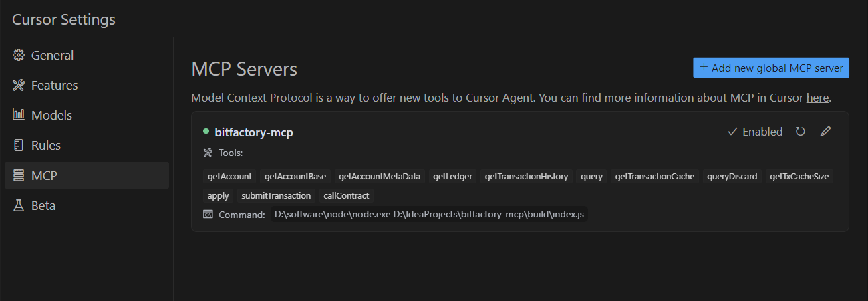Open the Beta settings section
The width and height of the screenshot is (868, 301).
point(87,205)
